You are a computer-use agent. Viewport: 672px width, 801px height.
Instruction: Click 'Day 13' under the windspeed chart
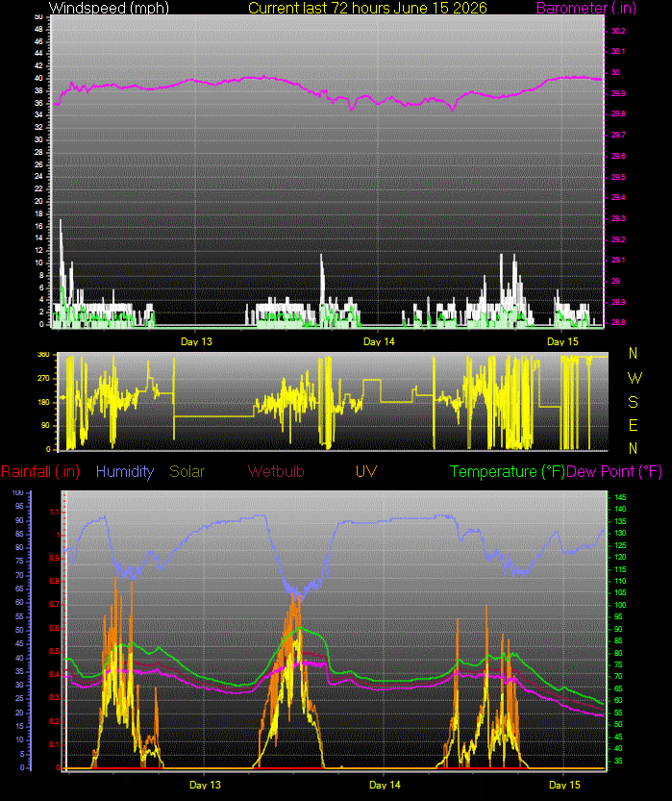(x=196, y=341)
